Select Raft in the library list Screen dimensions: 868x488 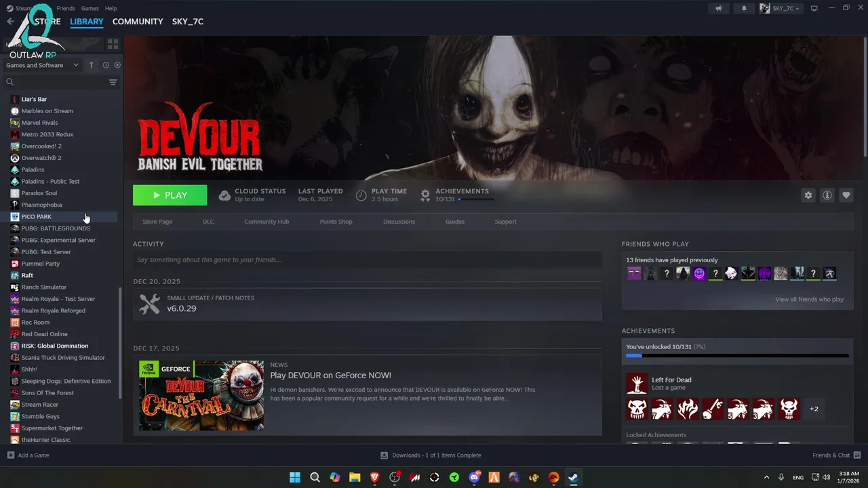tap(27, 276)
